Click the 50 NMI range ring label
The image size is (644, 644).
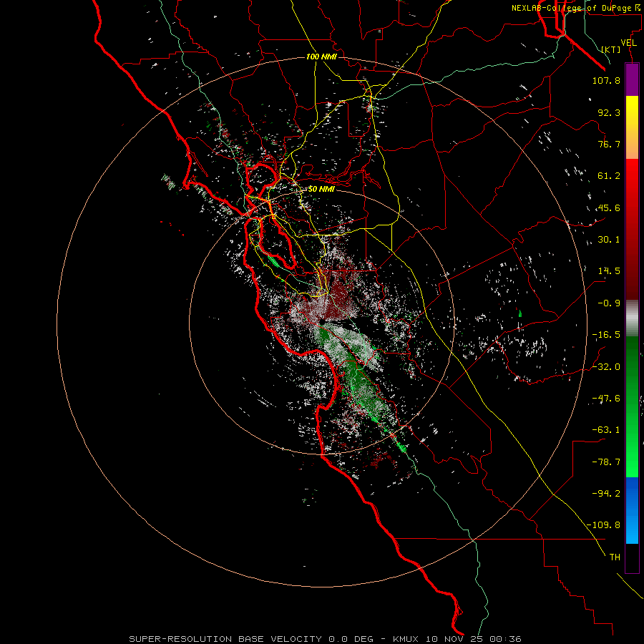click(x=321, y=190)
